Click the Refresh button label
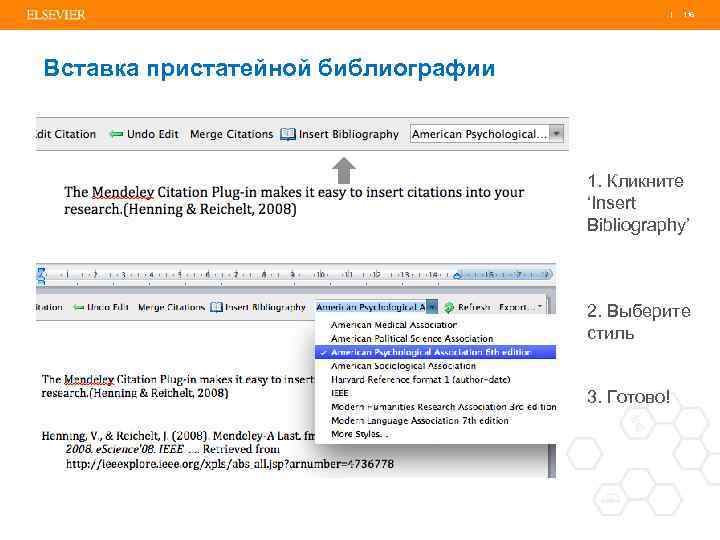This screenshot has width=720, height=540. click(474, 307)
